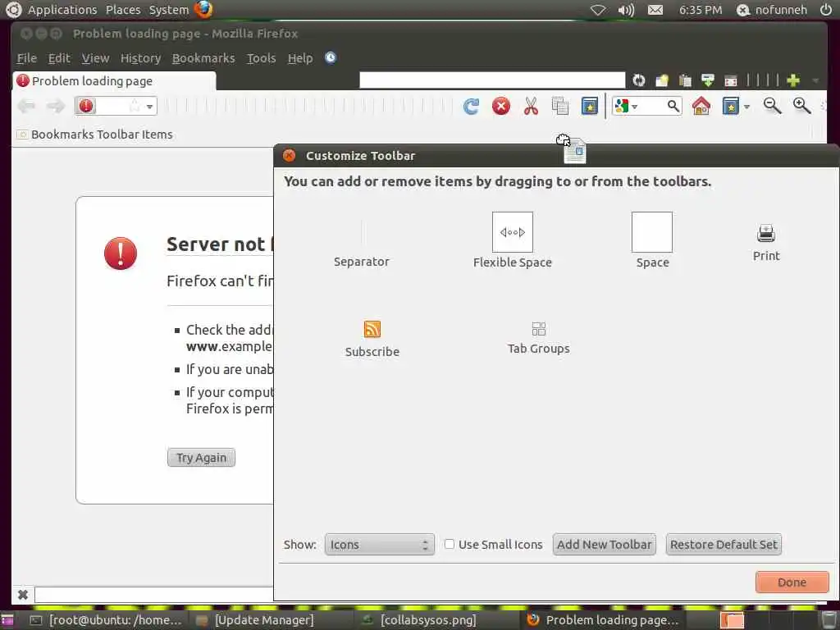Open the Applications menu in top panel
This screenshot has width=840, height=630.
click(62, 10)
